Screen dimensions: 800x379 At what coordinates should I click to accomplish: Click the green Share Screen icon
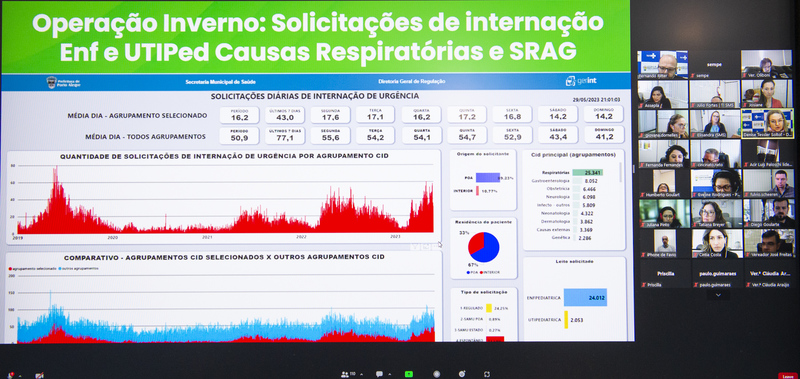409,374
